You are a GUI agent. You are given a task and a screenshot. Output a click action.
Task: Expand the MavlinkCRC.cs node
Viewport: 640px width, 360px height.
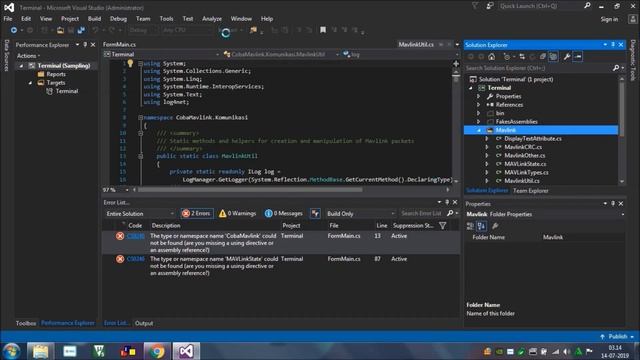pyautogui.click(x=487, y=147)
